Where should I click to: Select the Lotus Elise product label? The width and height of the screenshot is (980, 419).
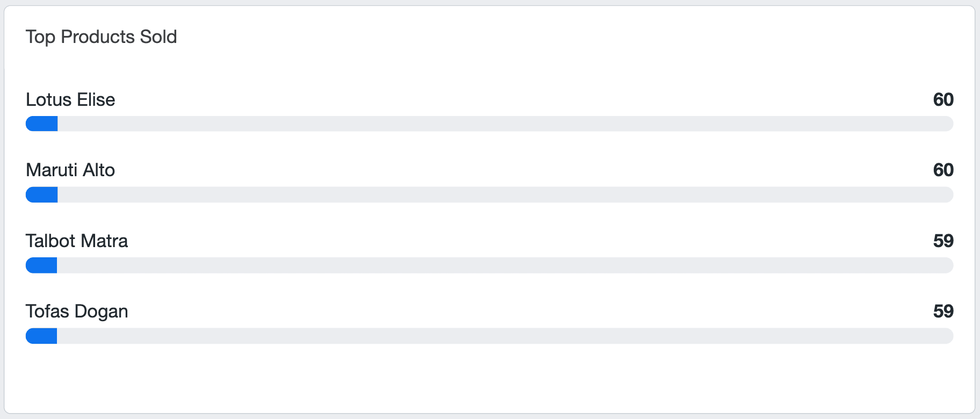(x=70, y=99)
